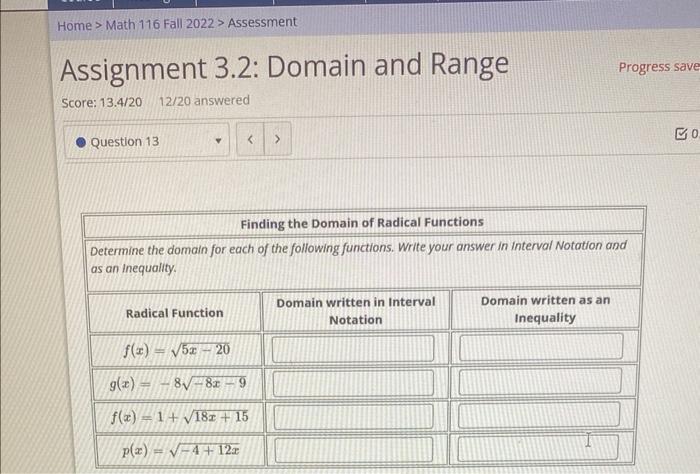Select the '12/20 answered' text
This screenshot has height=474, width=700.
204,100
